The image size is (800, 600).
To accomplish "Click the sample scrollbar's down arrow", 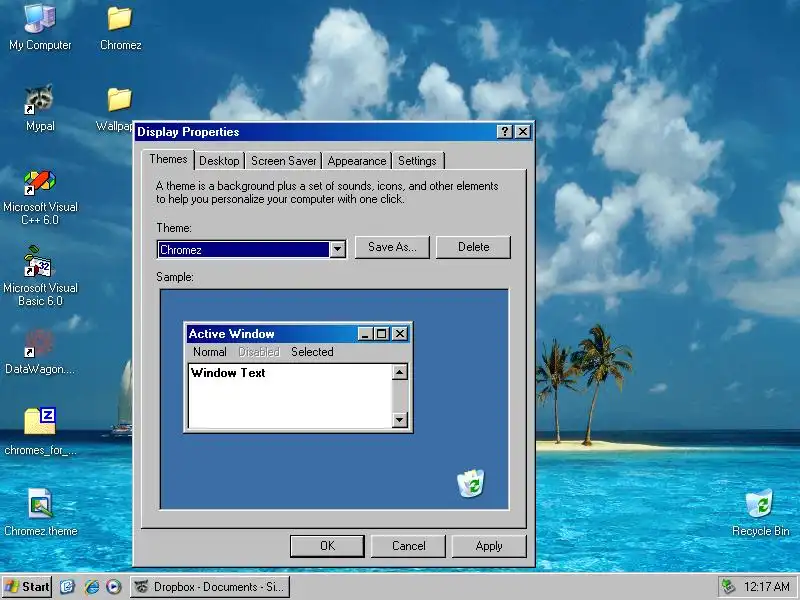I will coord(399,420).
